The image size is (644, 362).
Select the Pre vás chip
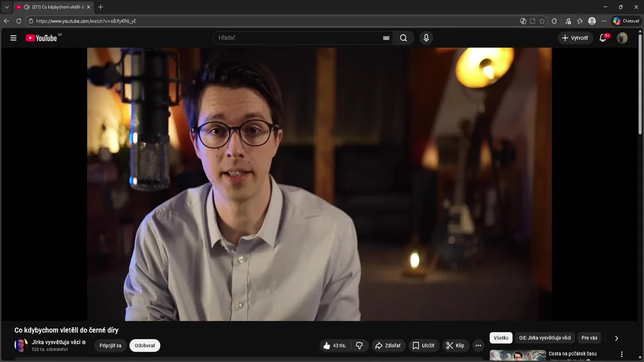(589, 338)
